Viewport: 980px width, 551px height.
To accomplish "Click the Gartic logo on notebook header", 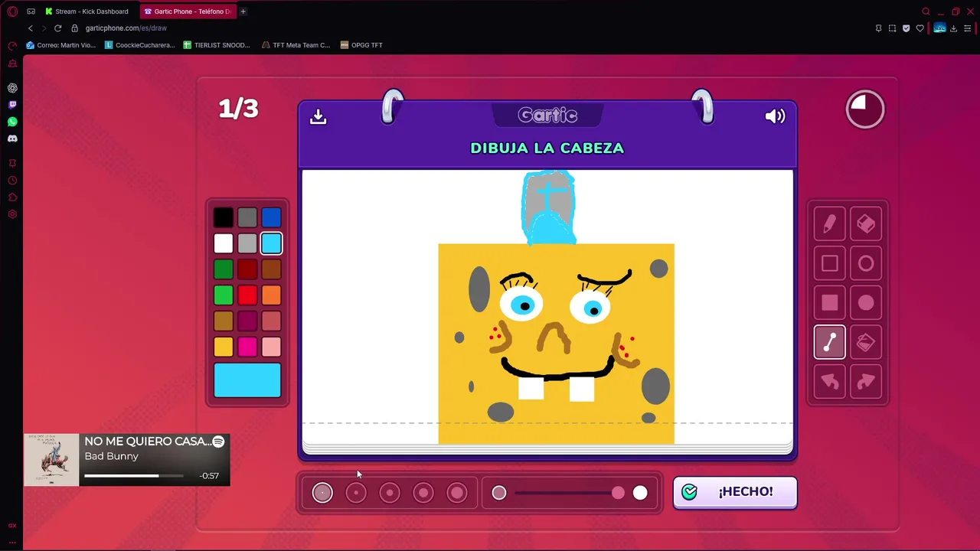I will pos(547,116).
